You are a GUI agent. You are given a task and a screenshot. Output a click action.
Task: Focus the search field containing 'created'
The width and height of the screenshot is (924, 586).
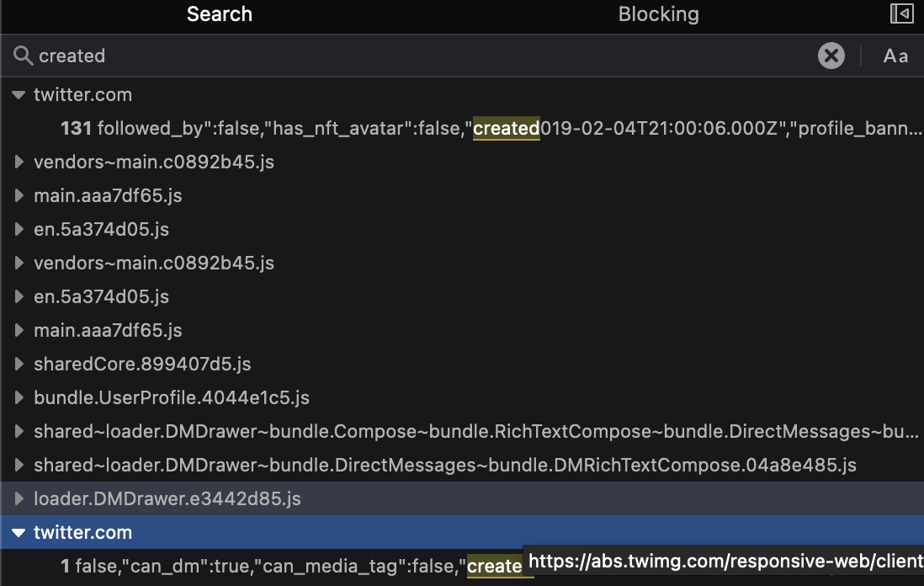click(412, 56)
